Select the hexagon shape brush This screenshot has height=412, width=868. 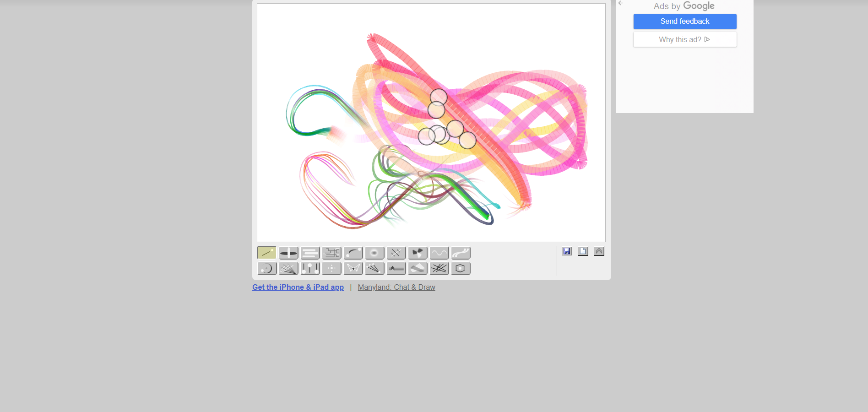[461, 268]
